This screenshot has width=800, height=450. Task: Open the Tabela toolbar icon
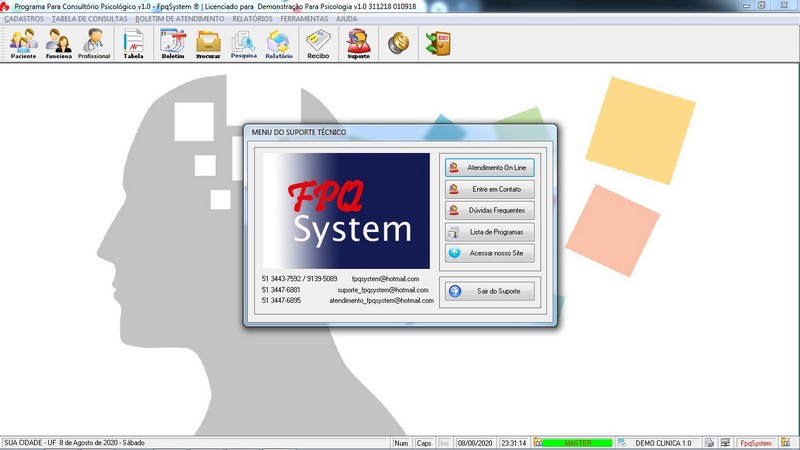(x=133, y=44)
